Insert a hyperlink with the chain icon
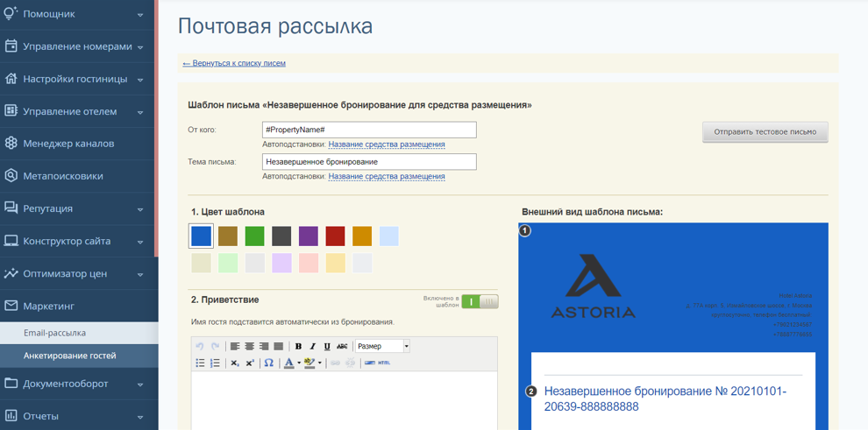The image size is (868, 430). click(335, 363)
